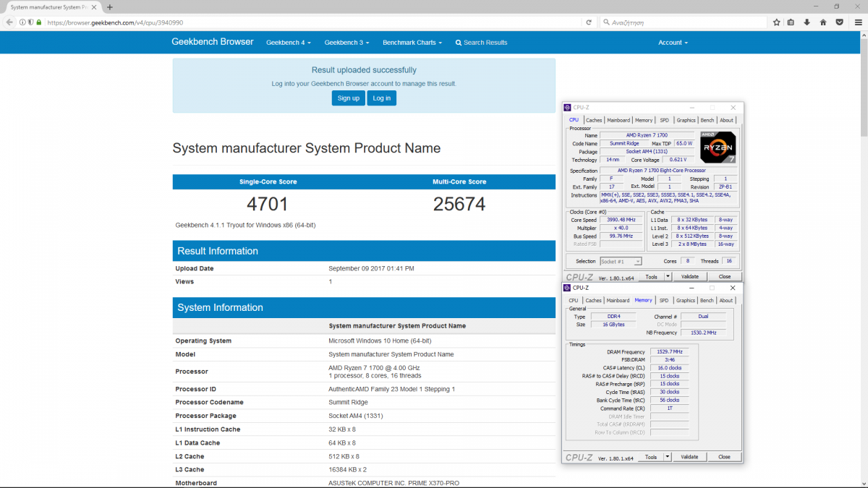Open the Firefox hamburger menu
The image size is (868, 488).
click(x=858, y=22)
